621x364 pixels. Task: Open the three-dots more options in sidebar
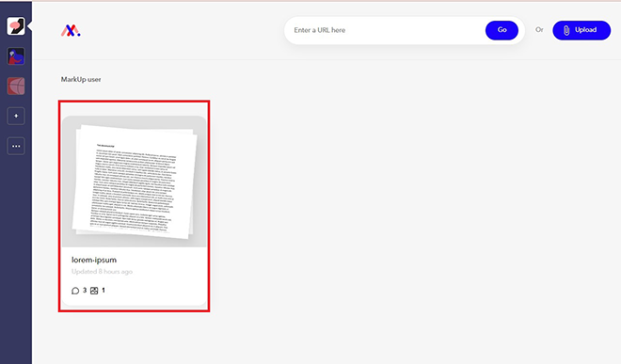16,146
